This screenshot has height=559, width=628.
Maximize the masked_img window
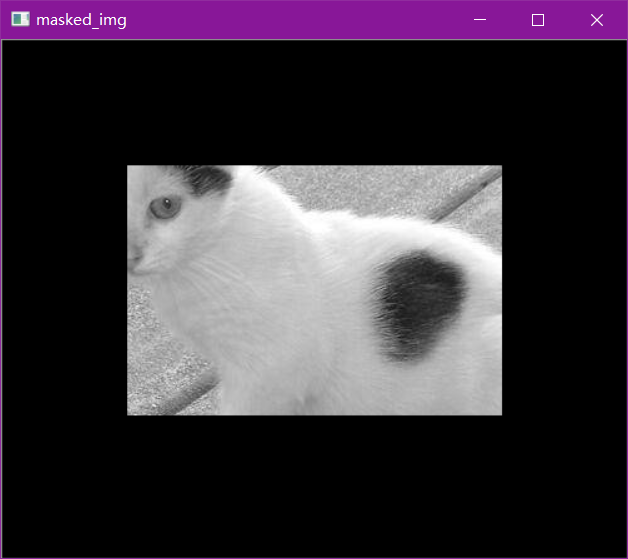537,20
